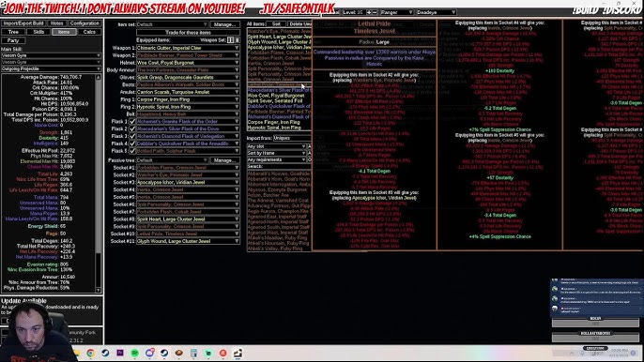
Task: Click the Sort button above All items
Action: (276, 23)
